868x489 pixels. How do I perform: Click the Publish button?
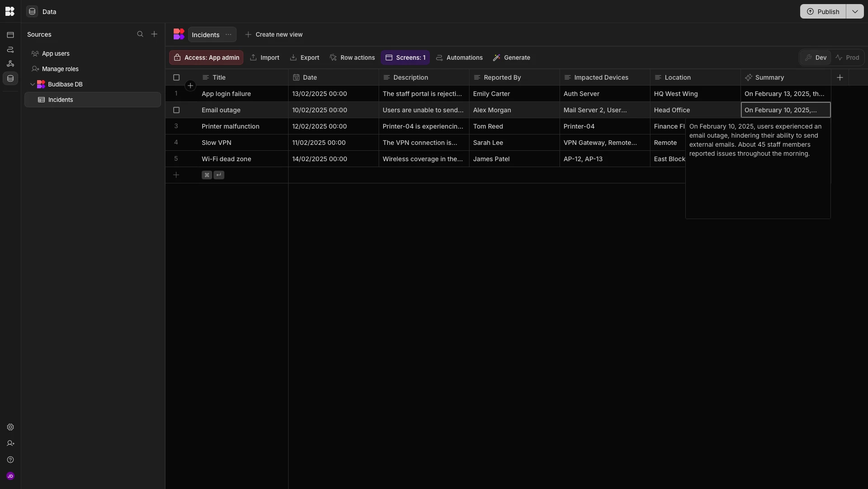tap(823, 12)
